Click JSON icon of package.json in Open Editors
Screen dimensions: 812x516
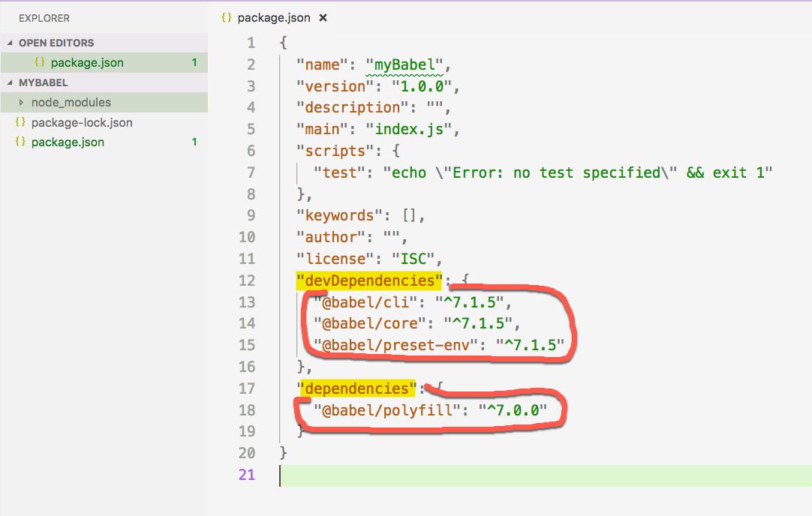39,62
